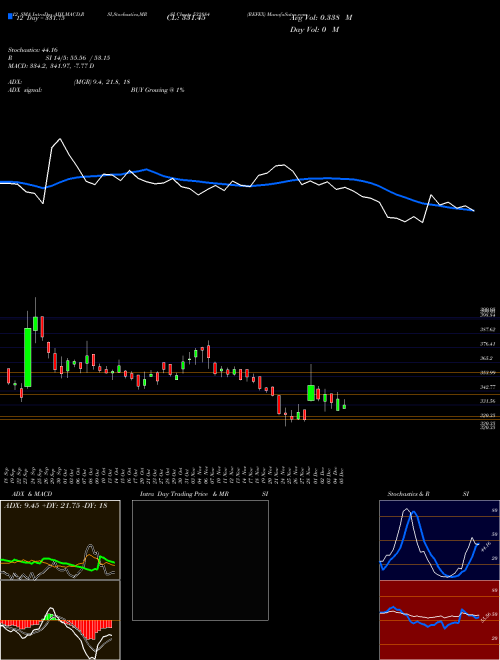Select the 'Stochastics: 44.16' reading
The image size is (500, 660).
click(x=32, y=50)
